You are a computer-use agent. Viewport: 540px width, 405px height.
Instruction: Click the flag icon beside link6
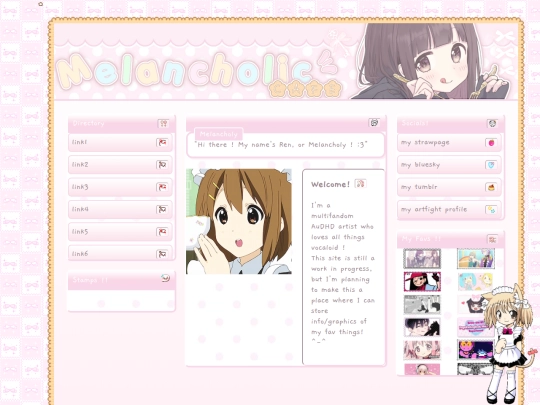tap(162, 254)
